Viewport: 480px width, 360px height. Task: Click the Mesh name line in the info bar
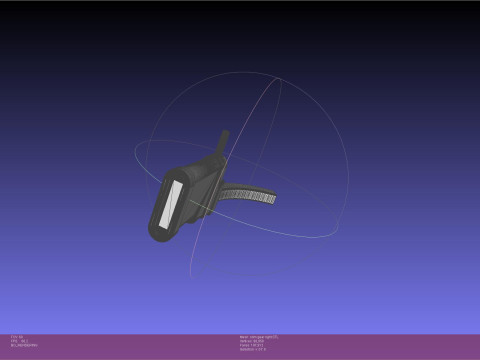[x=259, y=337]
